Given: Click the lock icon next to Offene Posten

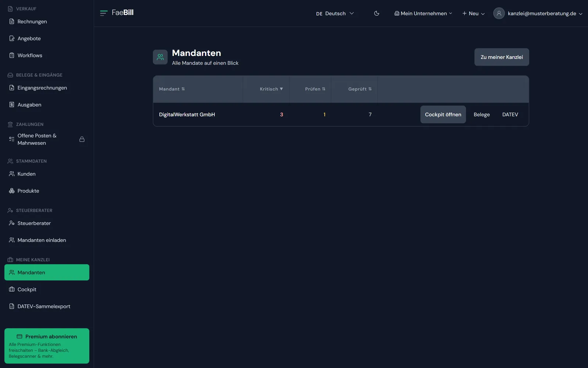Looking at the screenshot, I should pyautogui.click(x=82, y=139).
